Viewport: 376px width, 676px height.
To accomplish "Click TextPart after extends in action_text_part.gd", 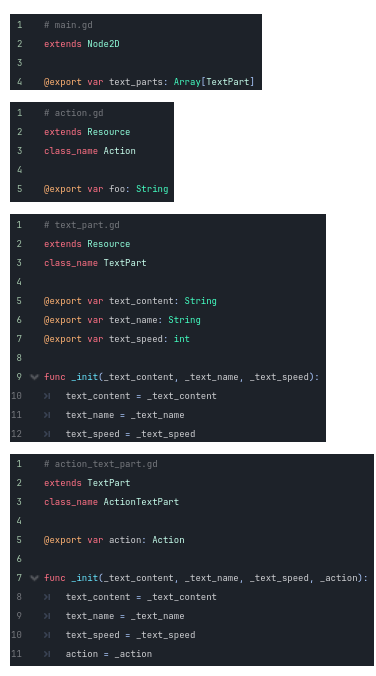I will click(x=109, y=483).
